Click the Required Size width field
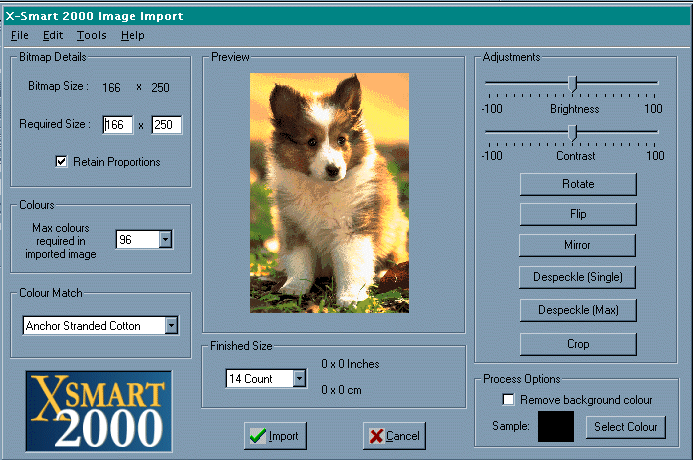The width and height of the screenshot is (693, 460). pos(118,125)
